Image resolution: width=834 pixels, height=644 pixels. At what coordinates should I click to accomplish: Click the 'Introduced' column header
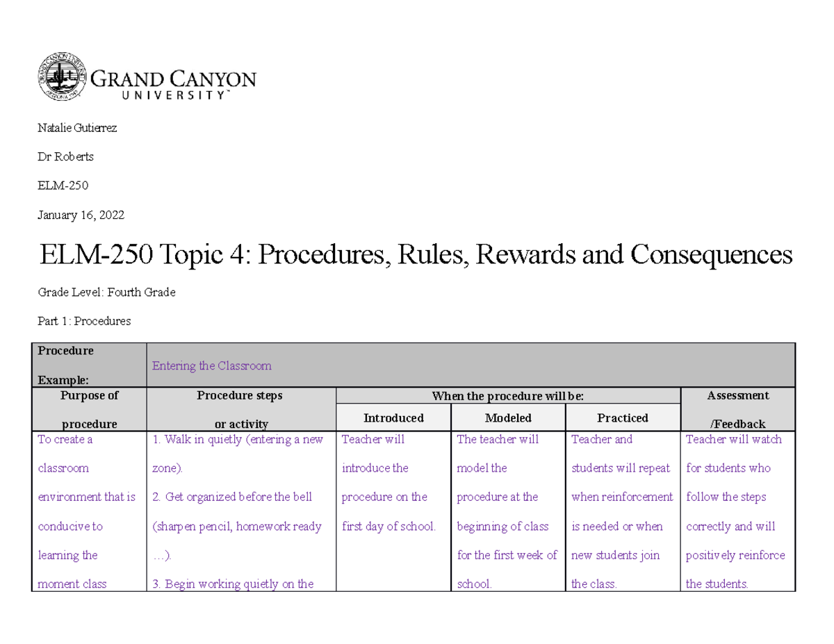(x=393, y=418)
